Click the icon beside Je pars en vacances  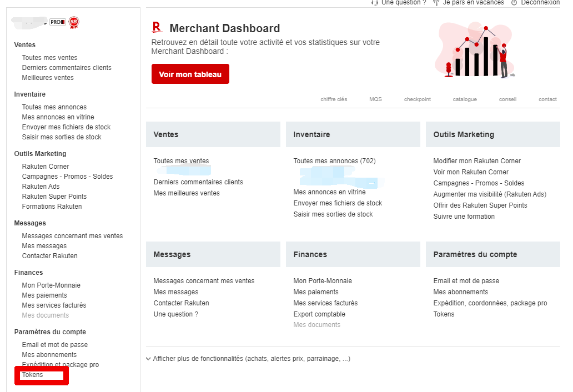436,3
